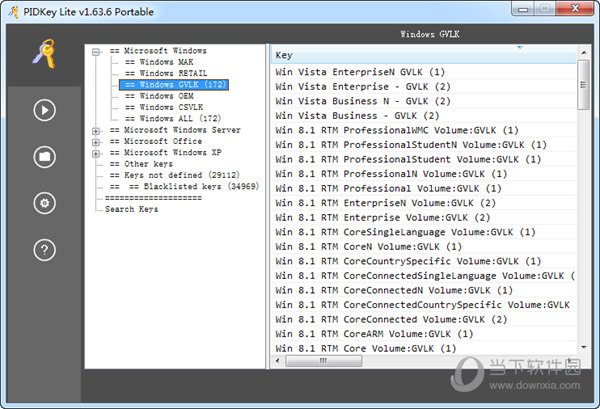
Task: Open Search Keys in the tree
Action: click(x=132, y=209)
